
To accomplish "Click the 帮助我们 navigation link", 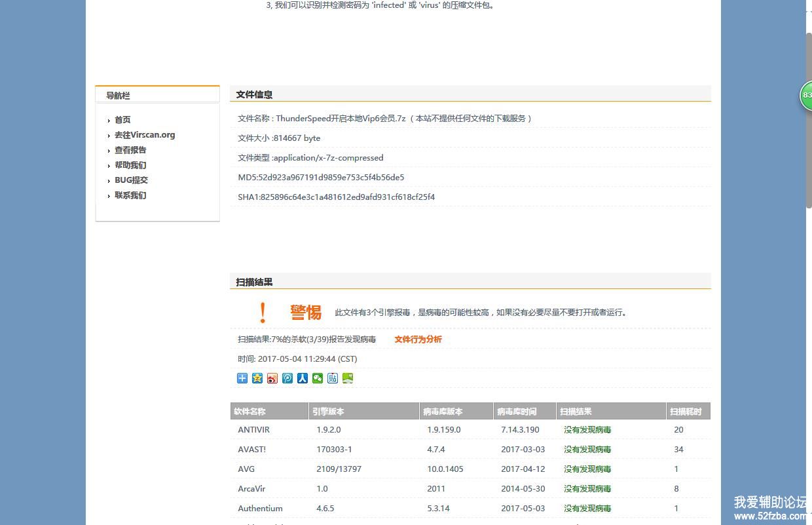I will (x=130, y=165).
